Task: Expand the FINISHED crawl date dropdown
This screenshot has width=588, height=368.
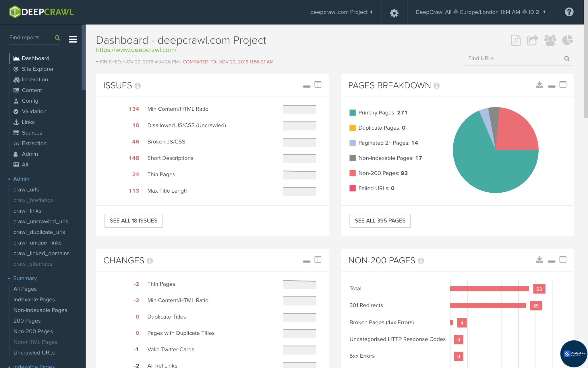Action: 97,62
